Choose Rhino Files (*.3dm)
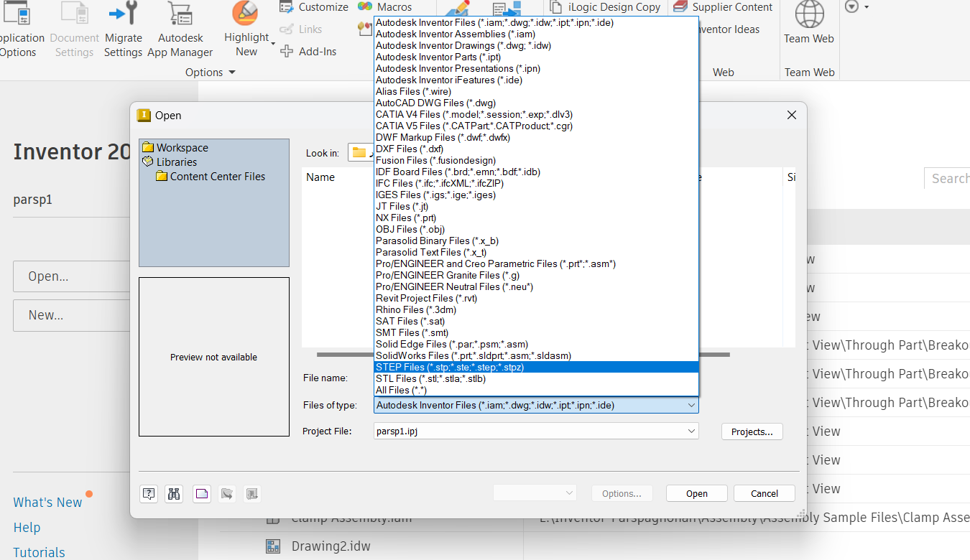This screenshot has width=970, height=560. click(536, 309)
